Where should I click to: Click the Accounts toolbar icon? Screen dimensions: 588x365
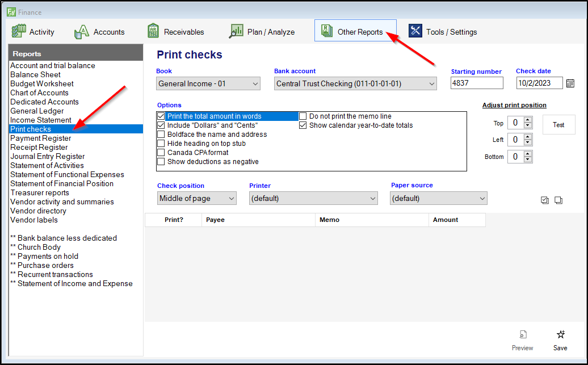tap(82, 31)
